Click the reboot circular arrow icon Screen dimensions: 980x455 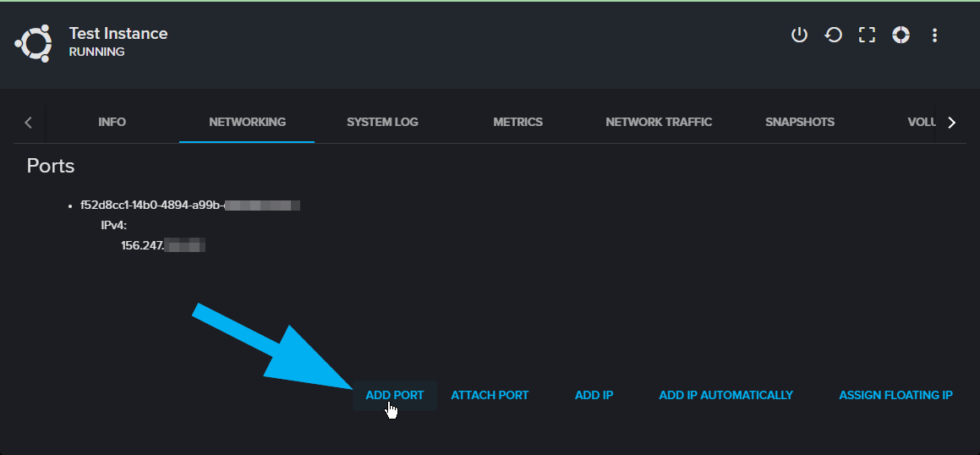pos(833,35)
